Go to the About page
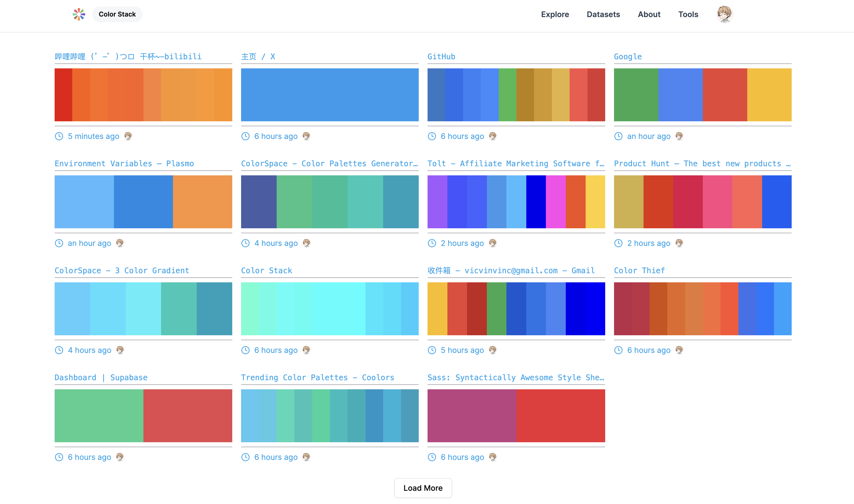Viewport: 854px width, 504px height. tap(649, 14)
